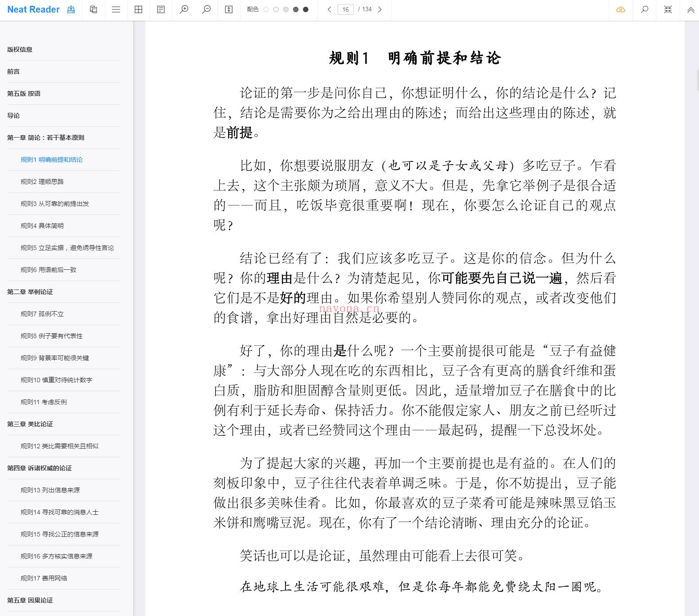
Task: Click the page total '/ 134' label
Action: pos(365,9)
